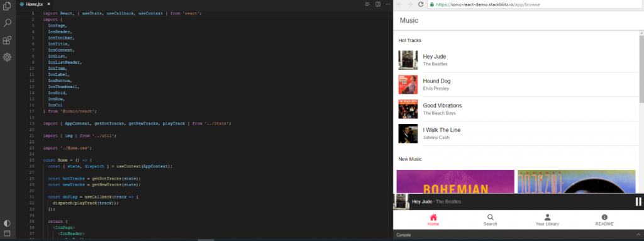Reload the preview page
This screenshot has width=644, height=241.
coord(421,4)
